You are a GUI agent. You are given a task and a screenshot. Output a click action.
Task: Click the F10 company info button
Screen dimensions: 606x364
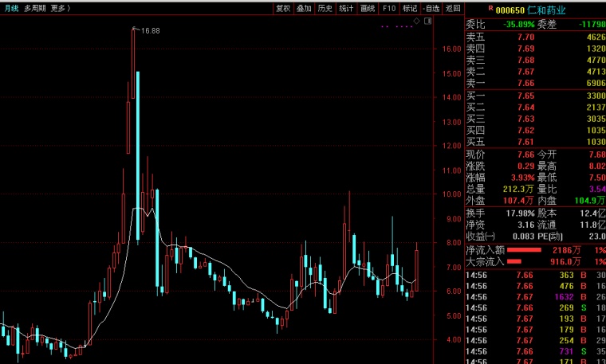[x=389, y=8]
